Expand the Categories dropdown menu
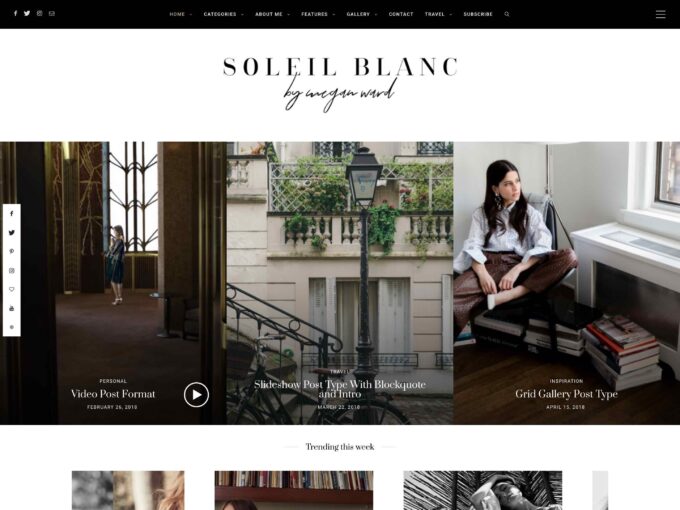The image size is (680, 510). [223, 14]
